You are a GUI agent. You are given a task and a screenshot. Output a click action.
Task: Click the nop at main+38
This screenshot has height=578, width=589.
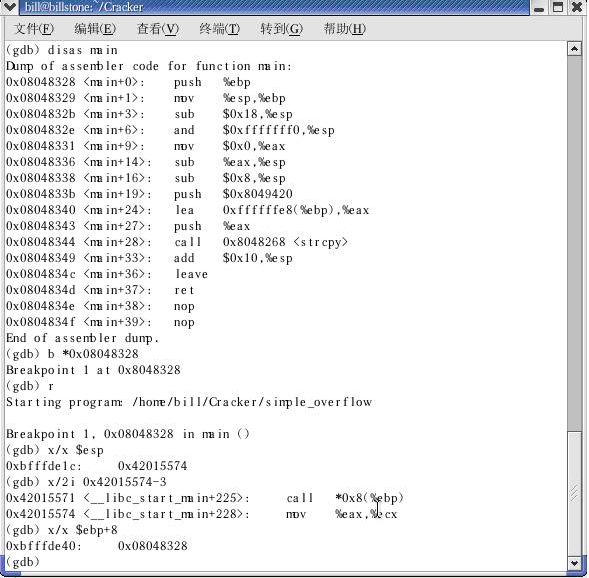click(184, 306)
